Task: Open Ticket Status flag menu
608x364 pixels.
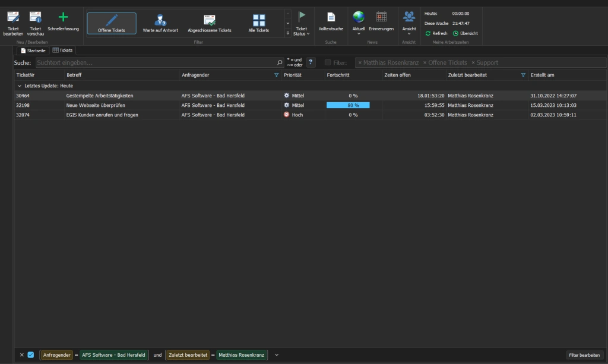Action: pyautogui.click(x=301, y=23)
